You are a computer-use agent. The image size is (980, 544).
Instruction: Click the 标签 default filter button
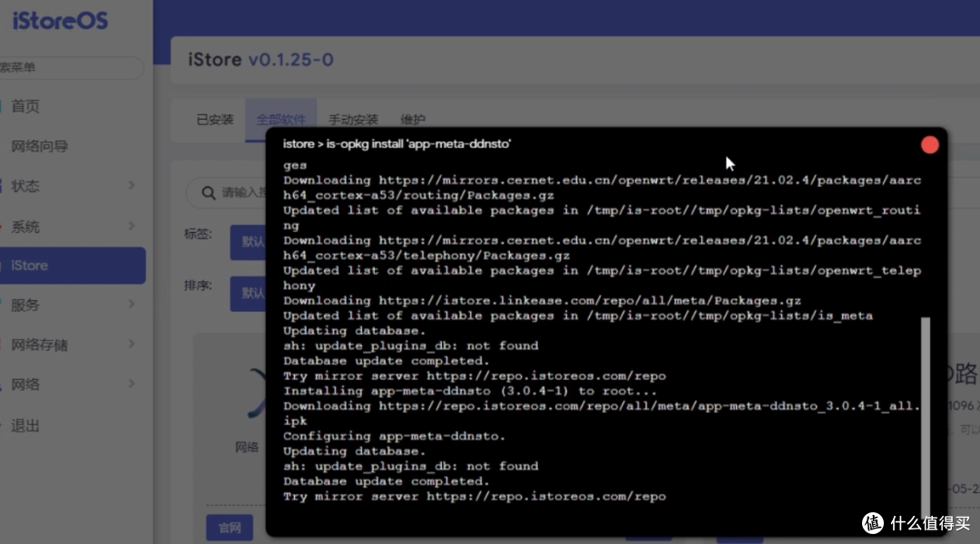[x=247, y=242]
